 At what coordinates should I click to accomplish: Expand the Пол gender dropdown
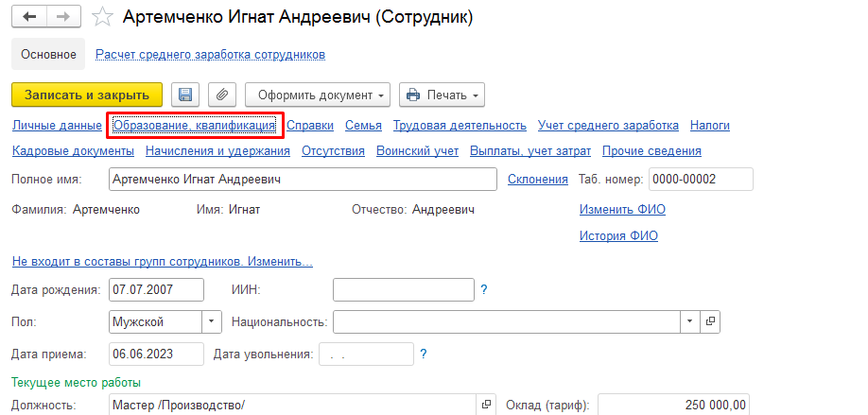[x=211, y=321]
